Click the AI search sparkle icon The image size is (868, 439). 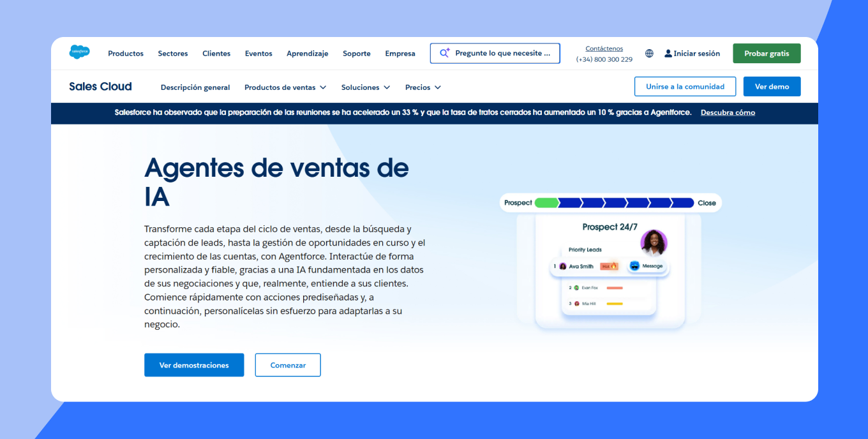tap(445, 53)
